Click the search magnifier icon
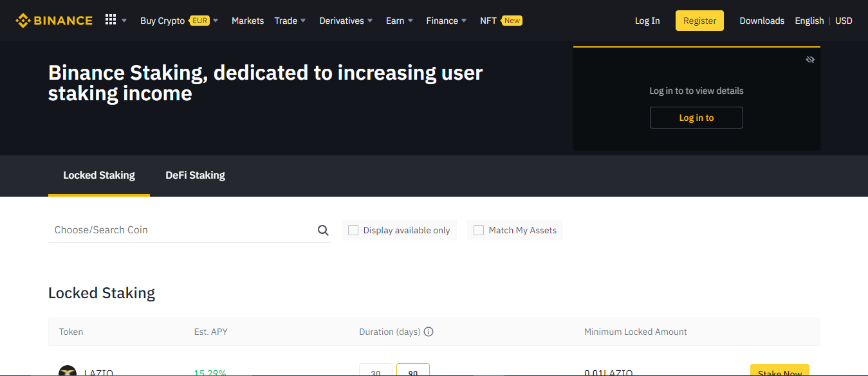The height and width of the screenshot is (376, 868). [323, 230]
